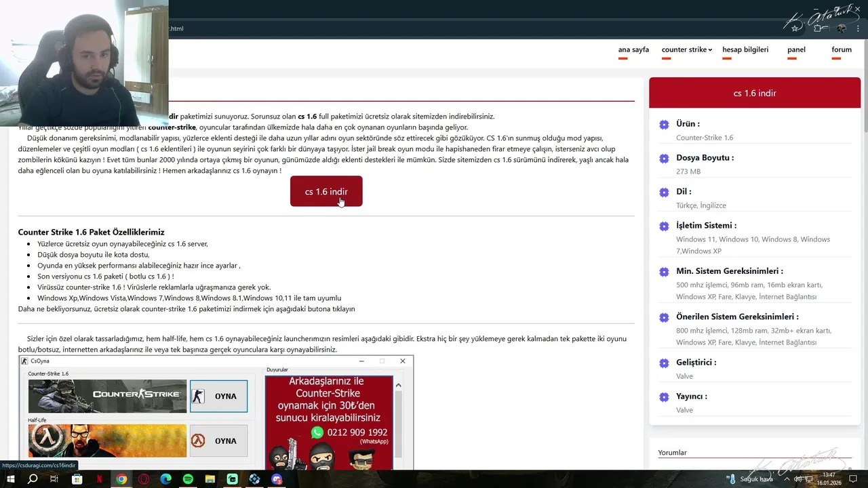Open Microsoft Edge from the taskbar

click(x=166, y=479)
